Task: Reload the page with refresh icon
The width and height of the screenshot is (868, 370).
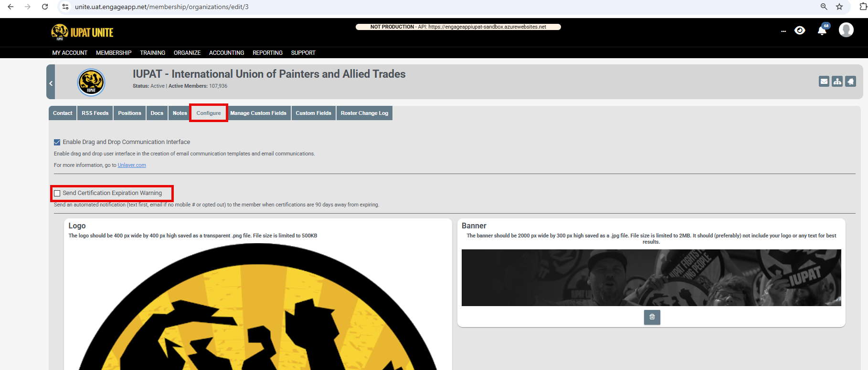Action: tap(45, 7)
